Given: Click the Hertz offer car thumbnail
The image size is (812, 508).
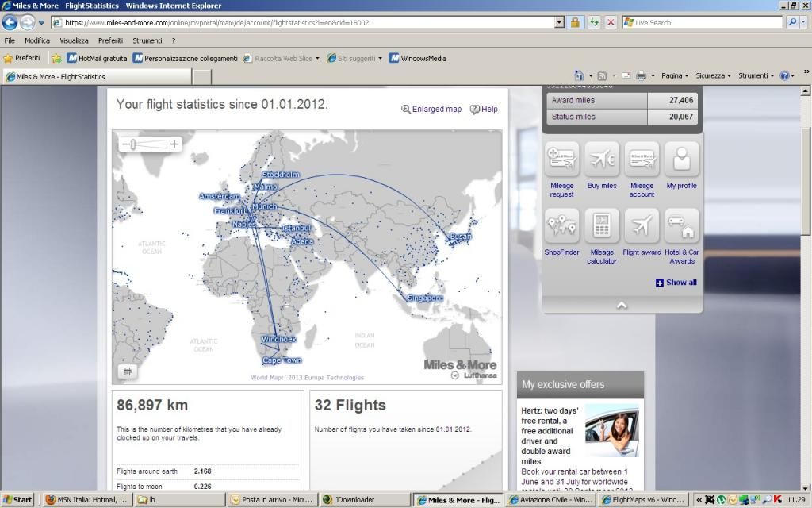Looking at the screenshot, I should tap(612, 429).
